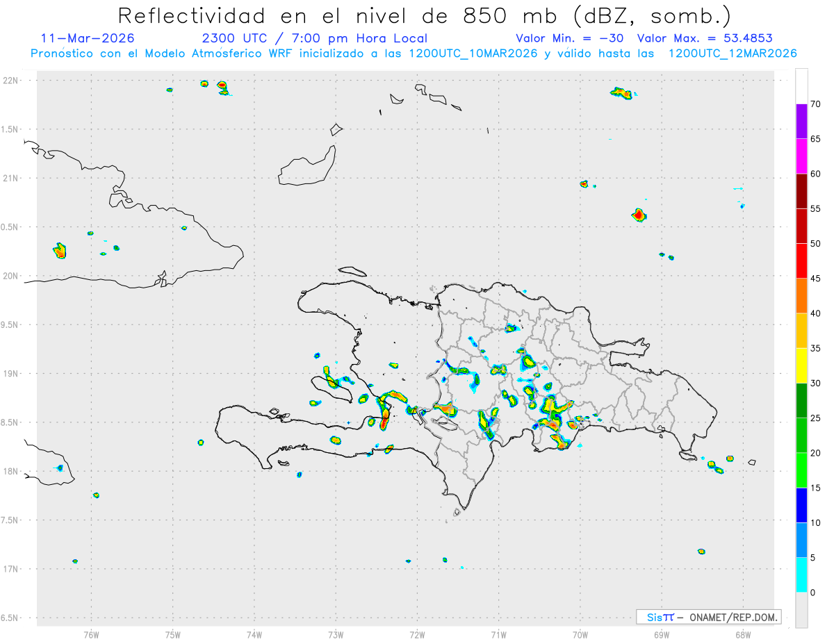Click the '72W' longitude label
This screenshot has height=644, width=834.
point(417,635)
